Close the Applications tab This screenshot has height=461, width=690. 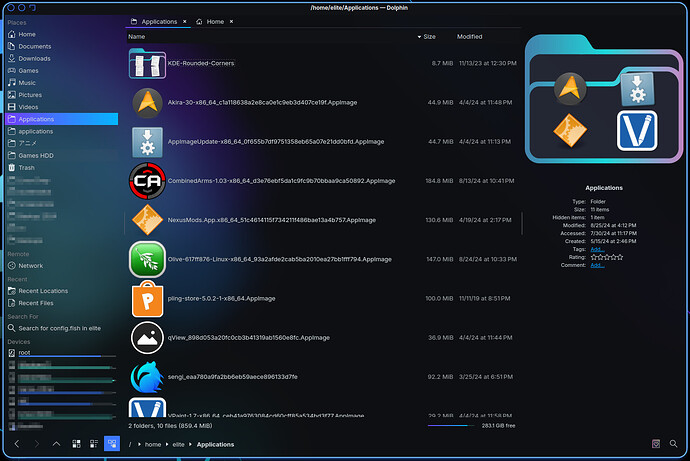point(185,22)
